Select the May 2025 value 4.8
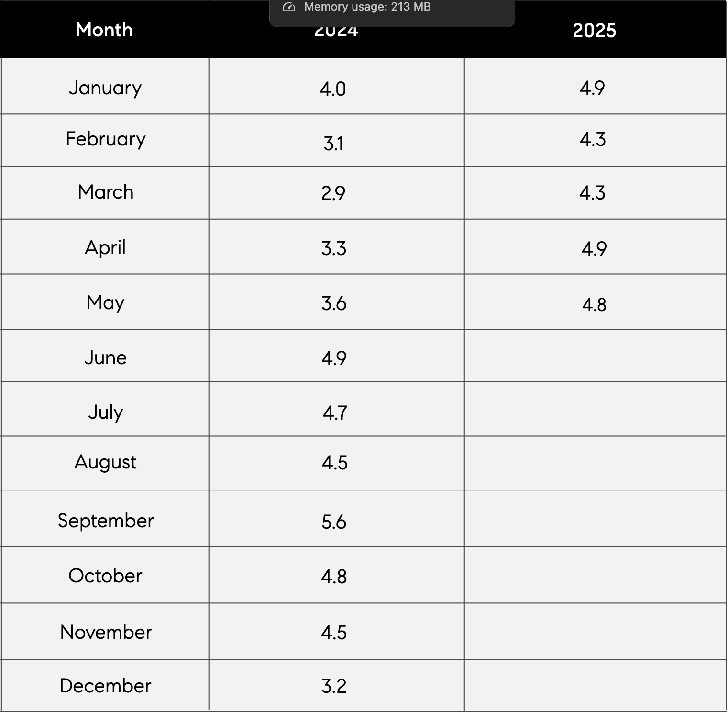 click(x=594, y=305)
